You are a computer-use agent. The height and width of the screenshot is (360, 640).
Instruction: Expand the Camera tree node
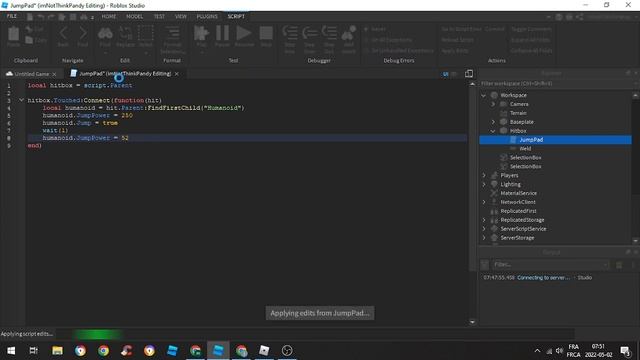click(493, 104)
